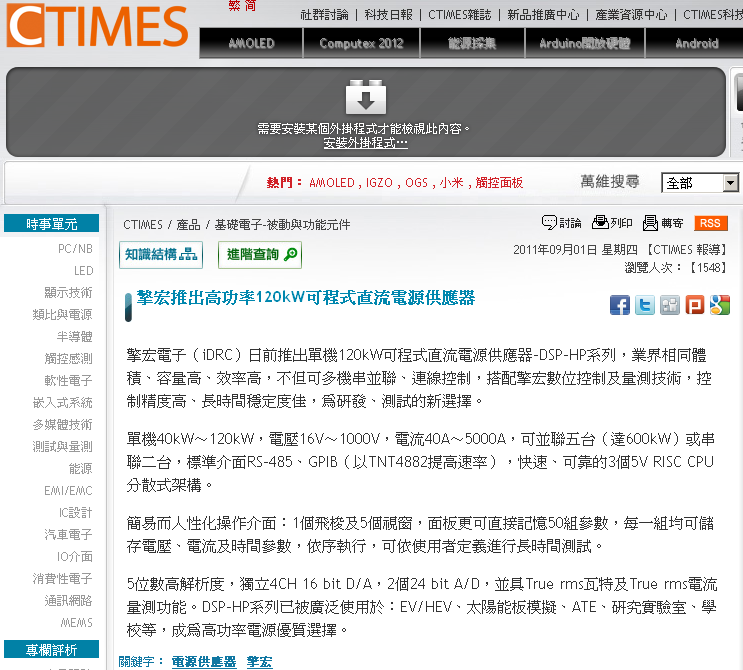Click the 轉寄 forward icon link

[x=663, y=223]
